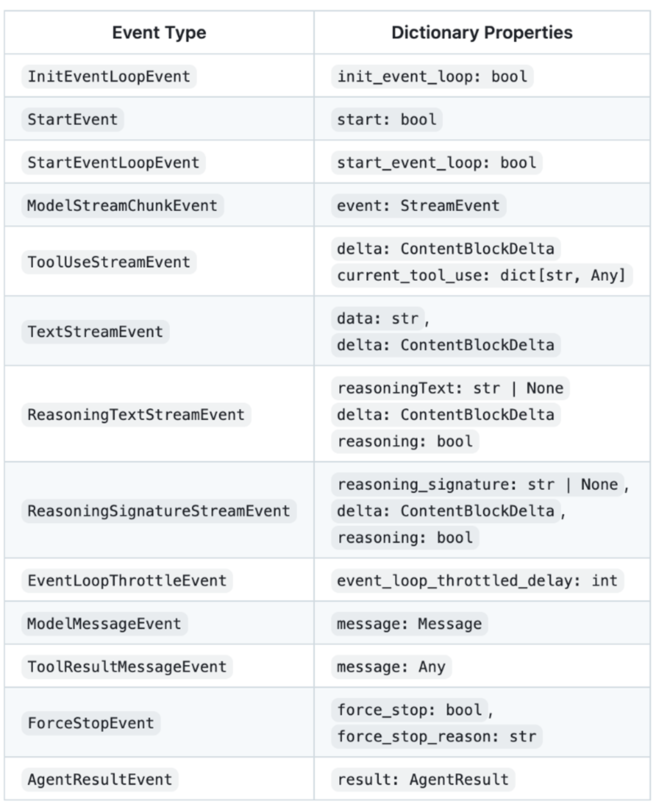Select the force_stop_reason: str property
This screenshot has width=656, height=812.
(x=436, y=737)
